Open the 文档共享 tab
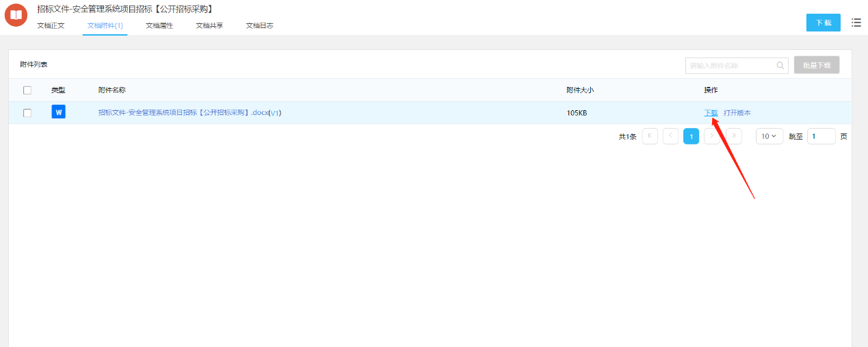 click(209, 26)
